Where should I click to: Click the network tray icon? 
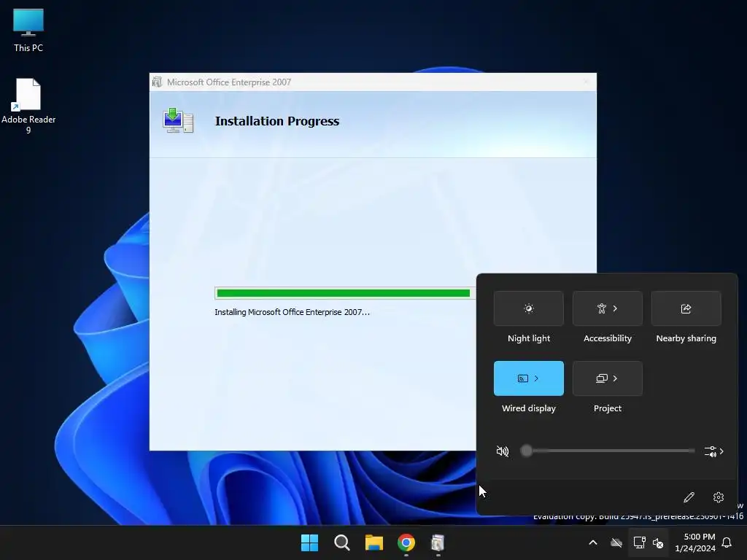coord(639,542)
